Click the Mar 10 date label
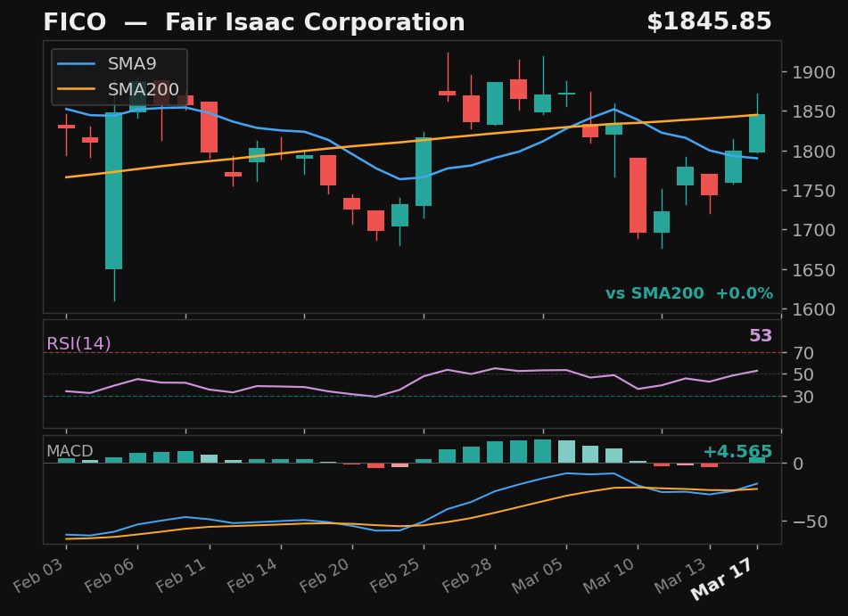Image resolution: width=848 pixels, height=616 pixels. point(610,575)
